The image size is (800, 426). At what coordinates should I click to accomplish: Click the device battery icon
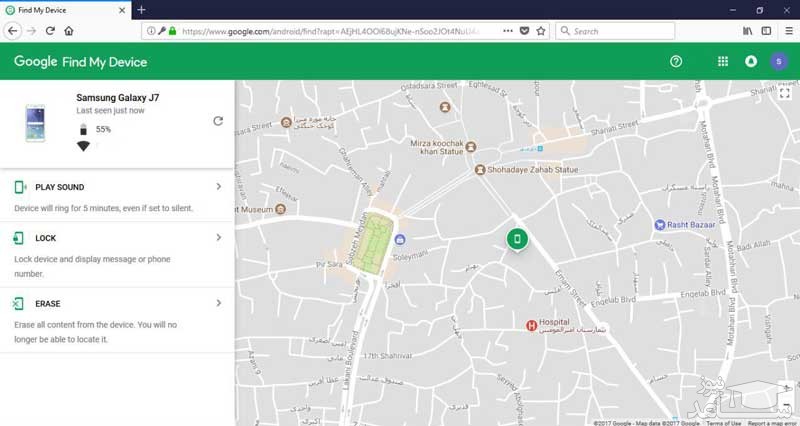pyautogui.click(x=83, y=129)
